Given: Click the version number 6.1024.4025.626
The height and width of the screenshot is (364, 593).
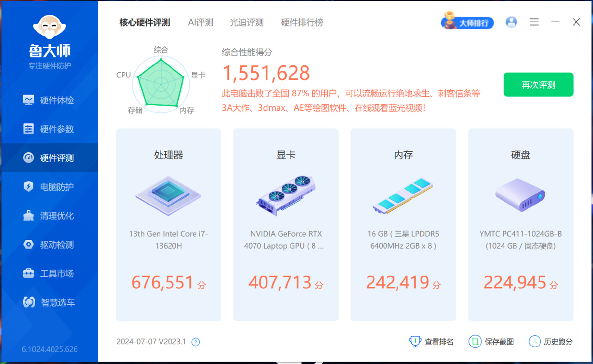Looking at the screenshot, I should pyautogui.click(x=50, y=349).
